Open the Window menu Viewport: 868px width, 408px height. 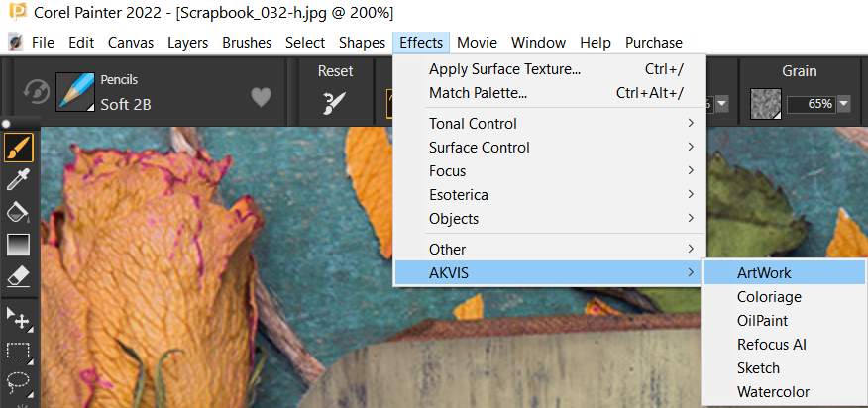pos(539,43)
